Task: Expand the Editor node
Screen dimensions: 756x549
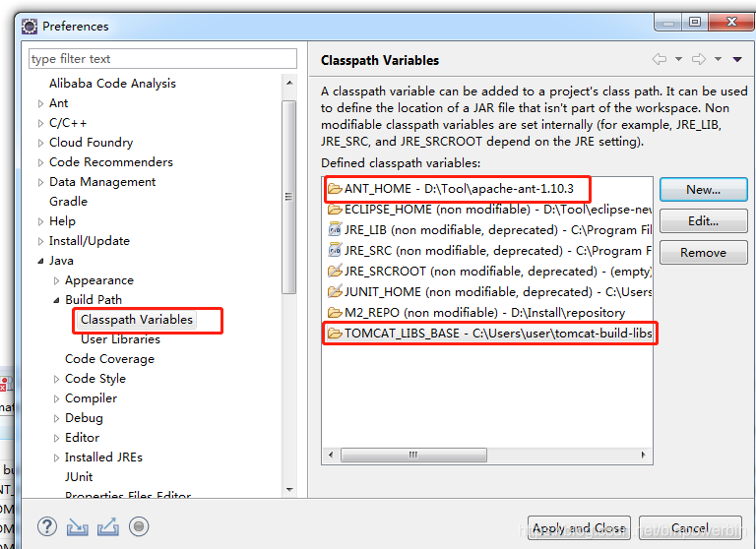Action: click(x=56, y=438)
